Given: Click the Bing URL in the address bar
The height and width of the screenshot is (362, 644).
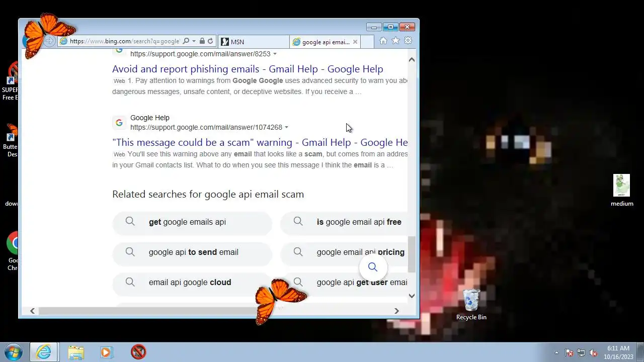Looking at the screenshot, I should pos(124,41).
